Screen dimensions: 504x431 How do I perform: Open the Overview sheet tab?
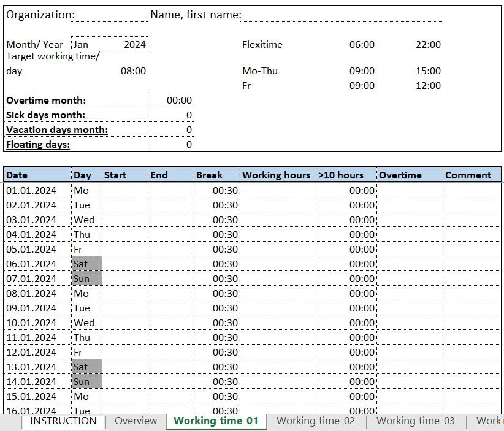(136, 421)
